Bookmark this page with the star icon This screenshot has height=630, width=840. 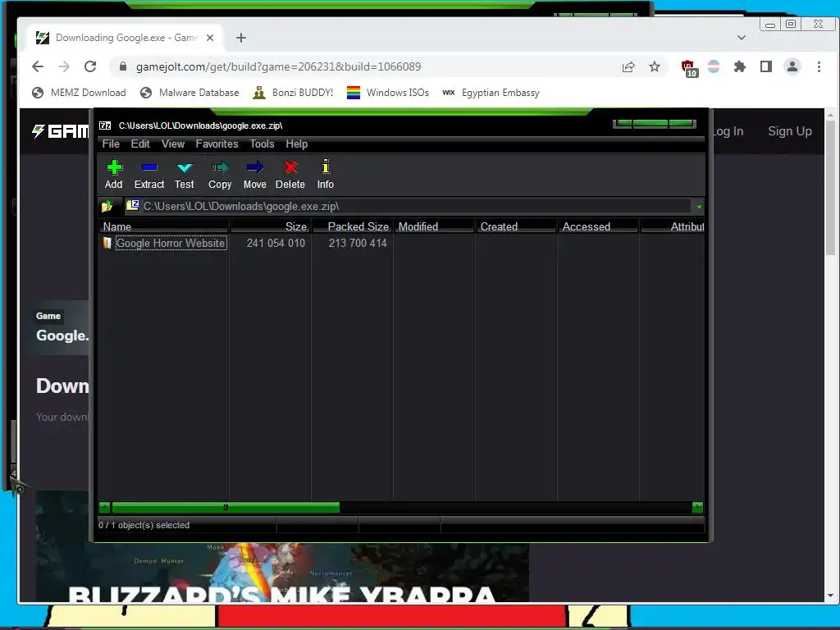(x=654, y=66)
